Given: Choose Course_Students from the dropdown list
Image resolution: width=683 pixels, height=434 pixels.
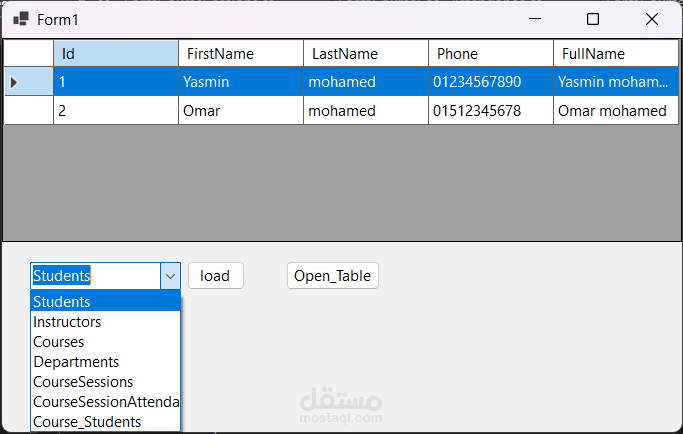Looking at the screenshot, I should tap(105, 422).
